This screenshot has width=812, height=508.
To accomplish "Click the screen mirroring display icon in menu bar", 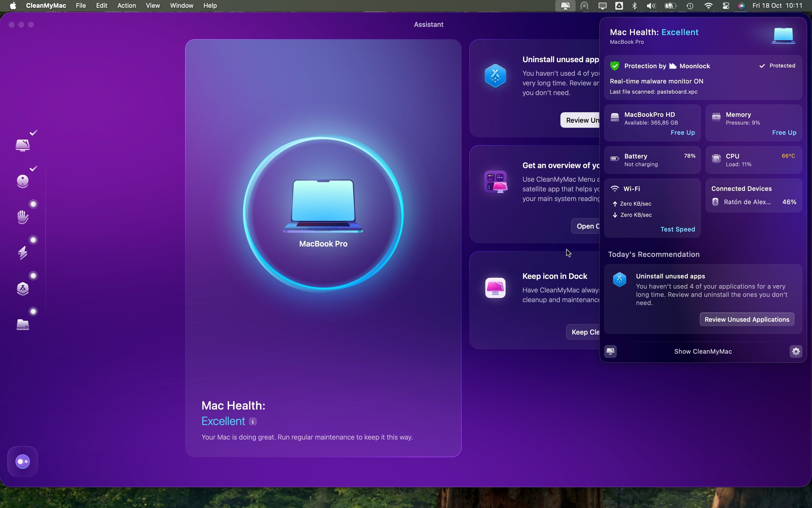I will pos(603,6).
